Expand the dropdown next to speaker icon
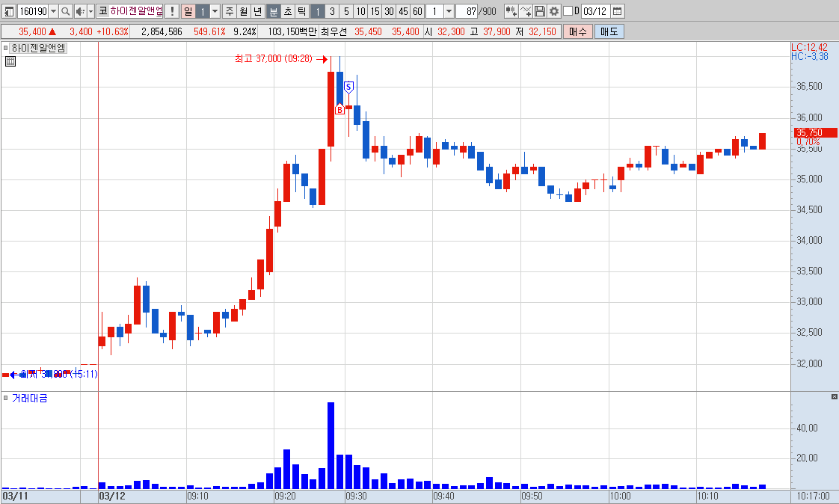This screenshot has height=504, width=839. [90, 11]
